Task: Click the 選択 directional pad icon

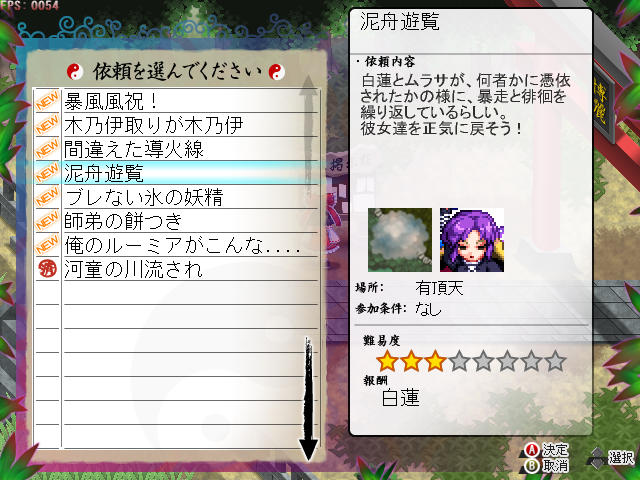Action: tap(597, 458)
